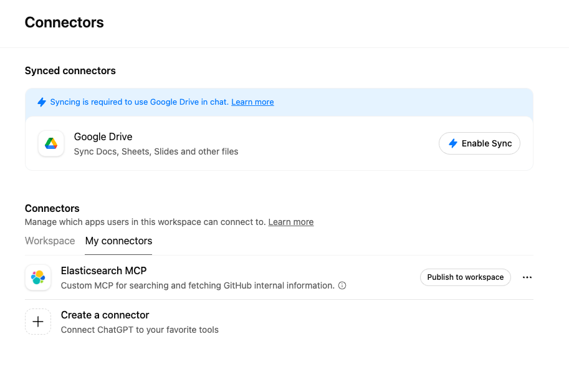Switch to the Workspace tab
This screenshot has width=569, height=392.
(x=50, y=241)
